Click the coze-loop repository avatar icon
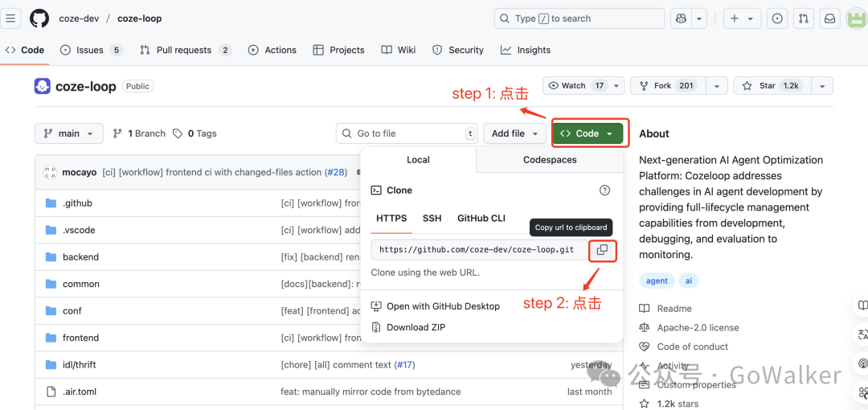This screenshot has height=410, width=868. 43,86
